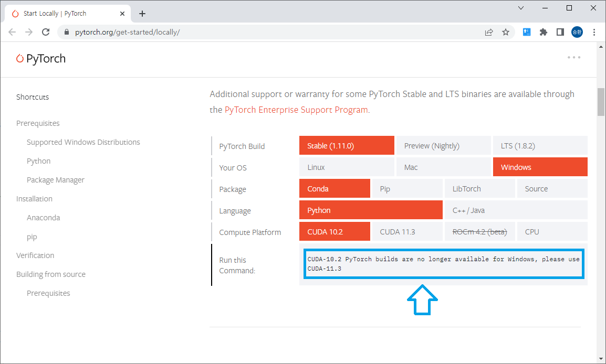The height and width of the screenshot is (364, 606).
Task: Jump to Installation section
Action: click(34, 199)
